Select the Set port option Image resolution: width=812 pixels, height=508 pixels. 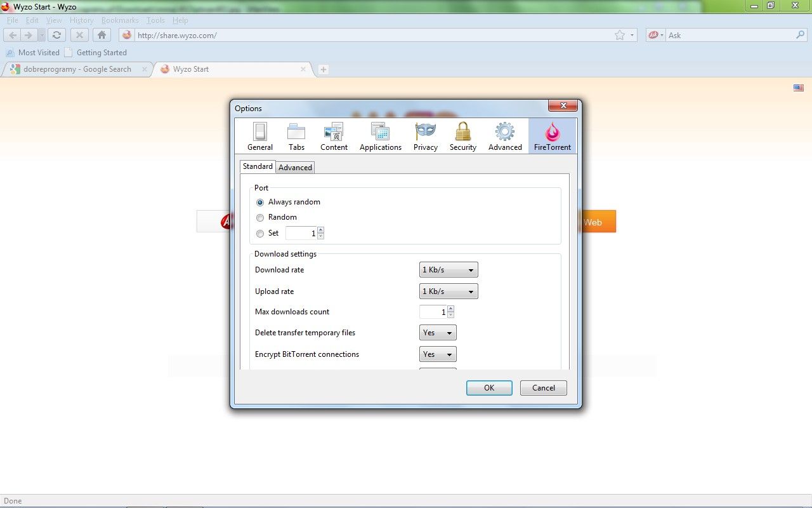(x=268, y=233)
